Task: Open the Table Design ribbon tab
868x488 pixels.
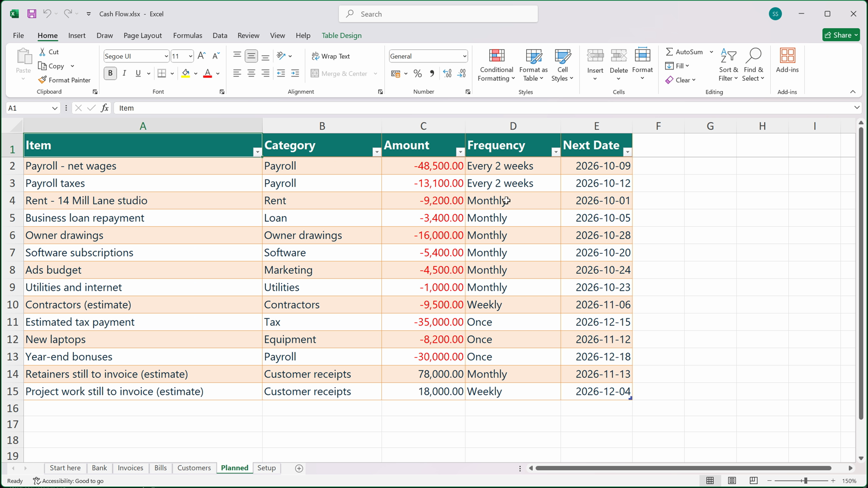Action: (x=342, y=35)
